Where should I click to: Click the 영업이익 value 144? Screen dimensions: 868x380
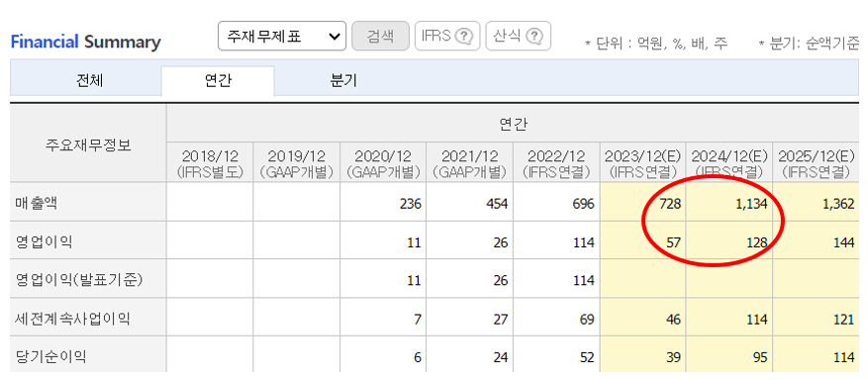pyautogui.click(x=843, y=242)
